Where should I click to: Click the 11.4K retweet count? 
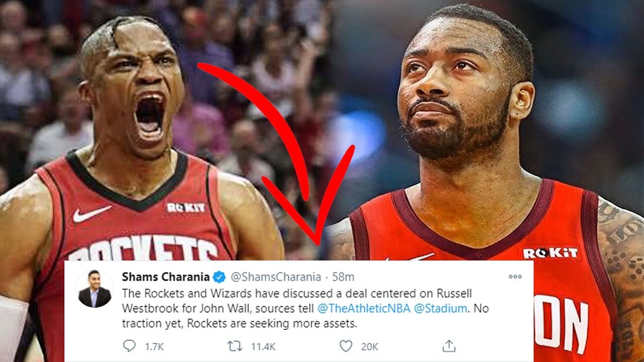pos(263,346)
